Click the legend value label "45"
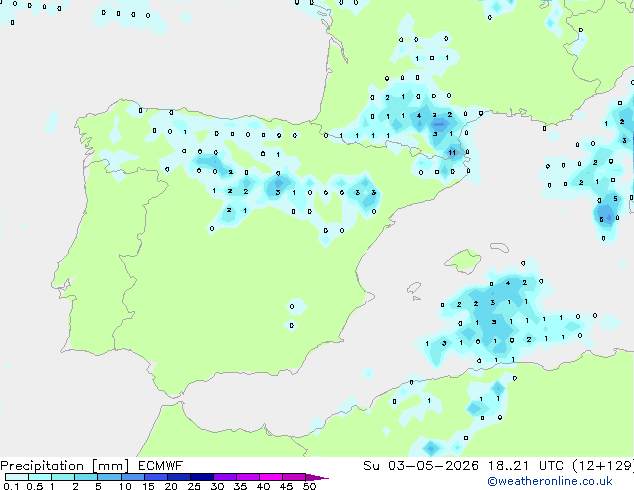 286,486
